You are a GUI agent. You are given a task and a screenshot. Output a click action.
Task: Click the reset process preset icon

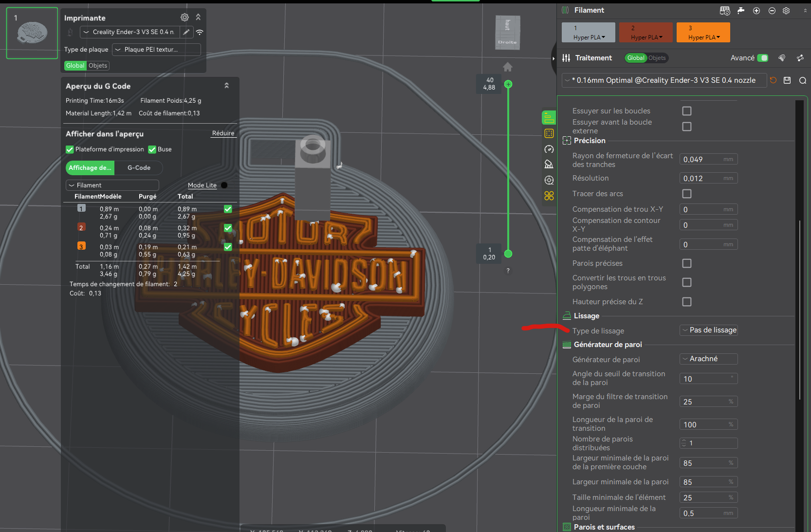coord(773,80)
